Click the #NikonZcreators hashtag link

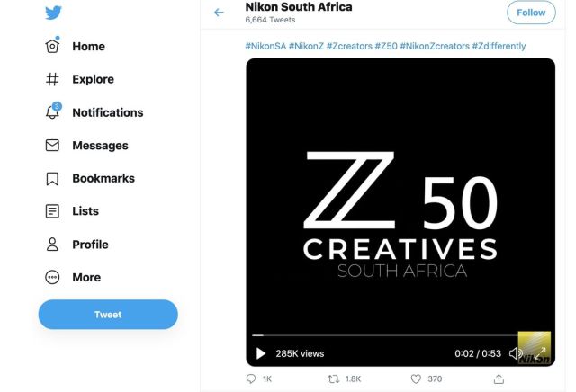click(x=435, y=46)
